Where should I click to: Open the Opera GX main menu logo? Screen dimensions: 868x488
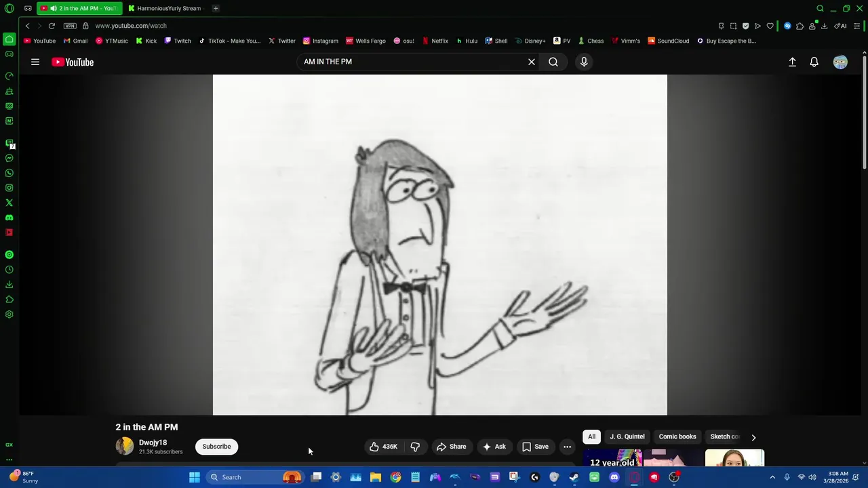pos(9,8)
